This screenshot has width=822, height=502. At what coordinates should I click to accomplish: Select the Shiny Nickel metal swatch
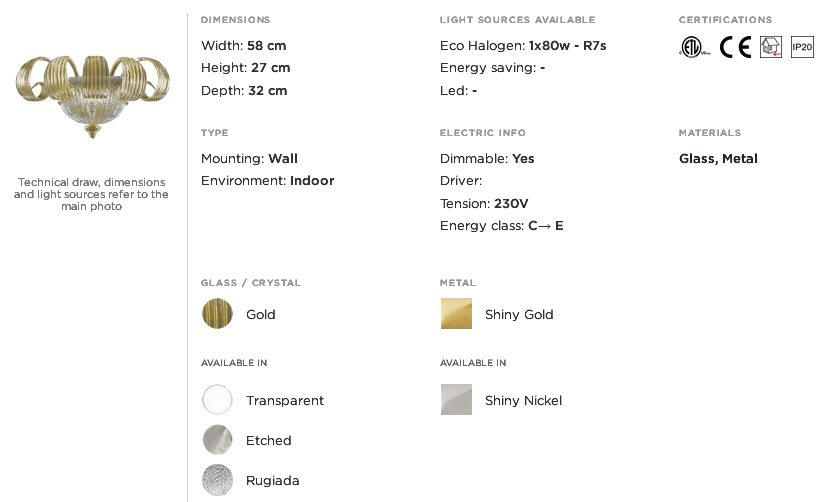[456, 399]
